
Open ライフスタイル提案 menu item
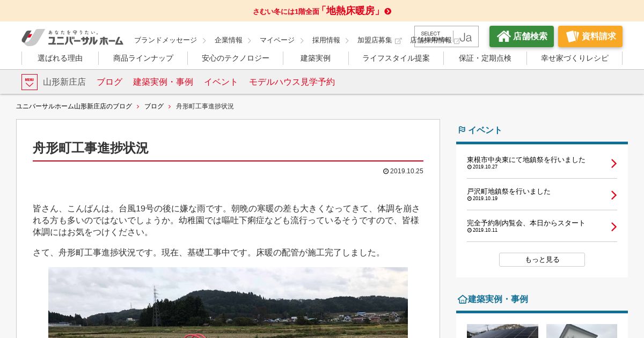pos(396,58)
